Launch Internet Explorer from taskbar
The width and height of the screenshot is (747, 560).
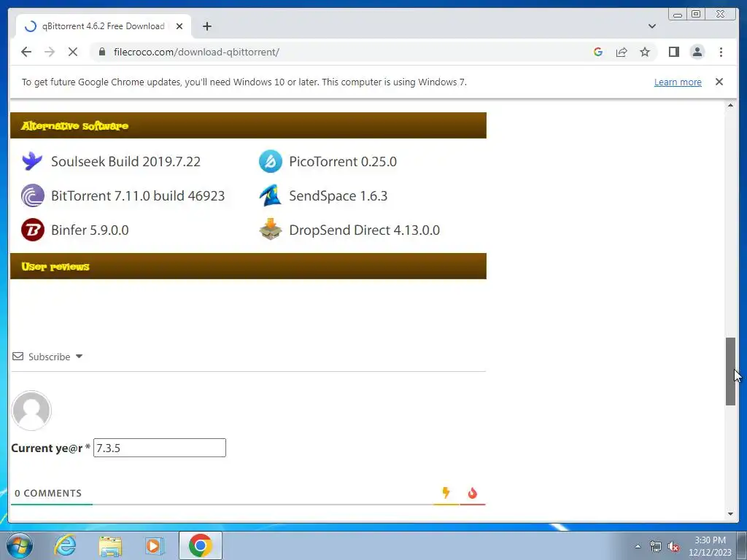(x=65, y=545)
